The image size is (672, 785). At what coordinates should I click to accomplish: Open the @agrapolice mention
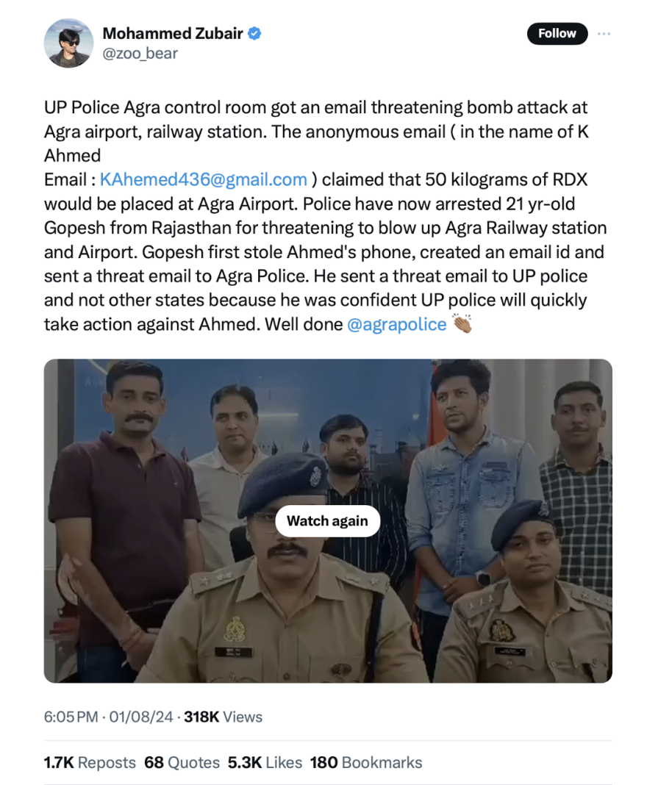[x=396, y=324]
